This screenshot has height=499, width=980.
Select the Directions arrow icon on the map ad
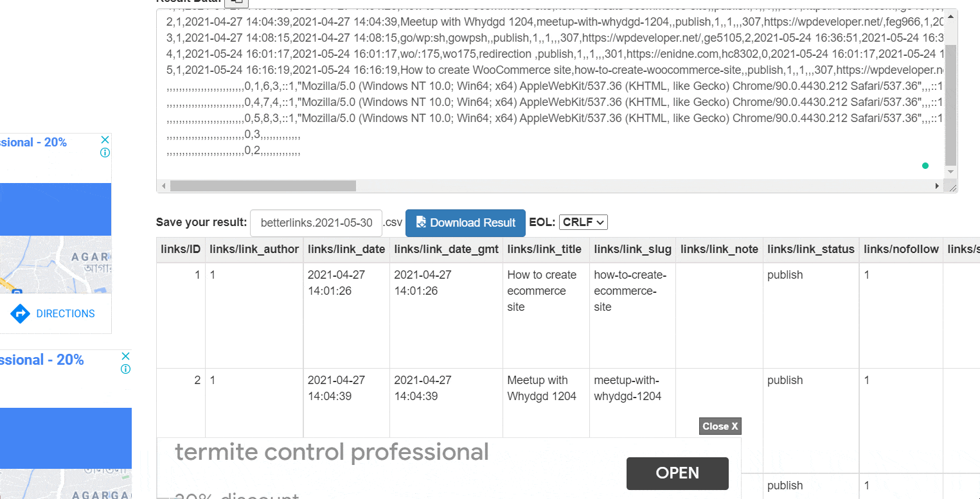point(21,313)
